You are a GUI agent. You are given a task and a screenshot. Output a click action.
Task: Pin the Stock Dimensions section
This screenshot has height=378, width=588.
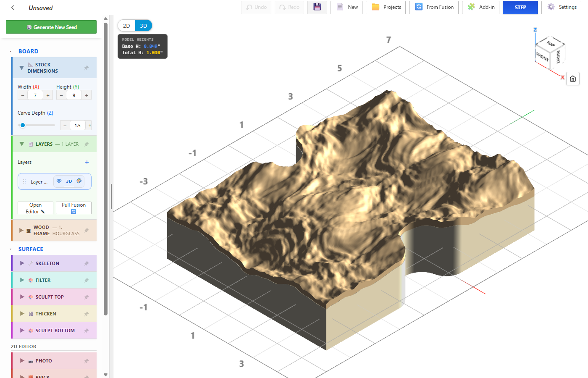tap(87, 68)
